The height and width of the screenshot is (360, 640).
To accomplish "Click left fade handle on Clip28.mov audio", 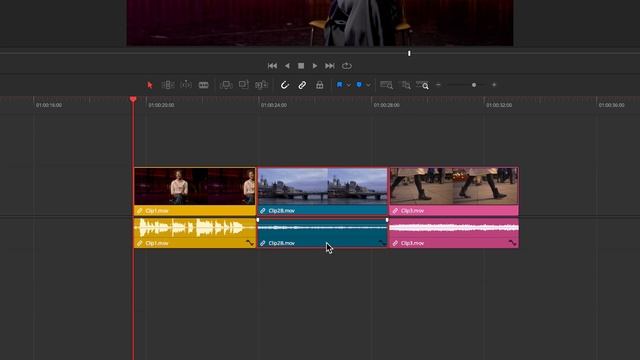I will point(258,220).
